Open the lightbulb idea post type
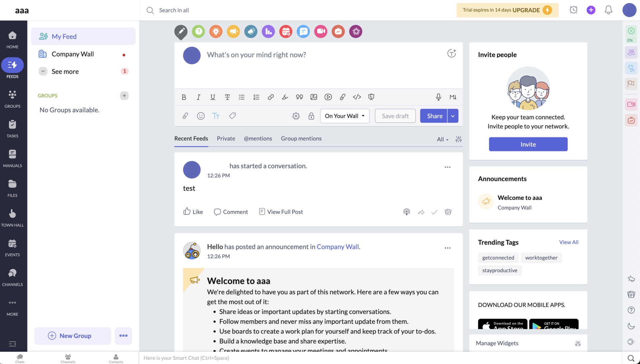 (x=216, y=31)
